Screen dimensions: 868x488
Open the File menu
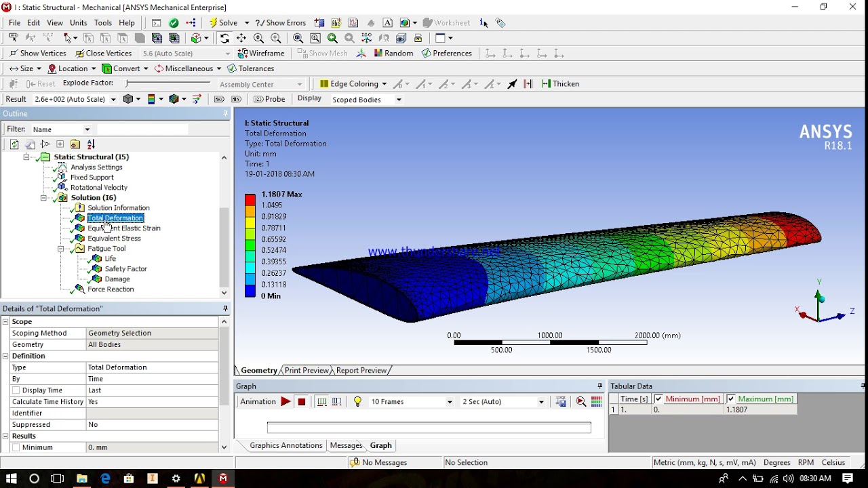coord(14,22)
